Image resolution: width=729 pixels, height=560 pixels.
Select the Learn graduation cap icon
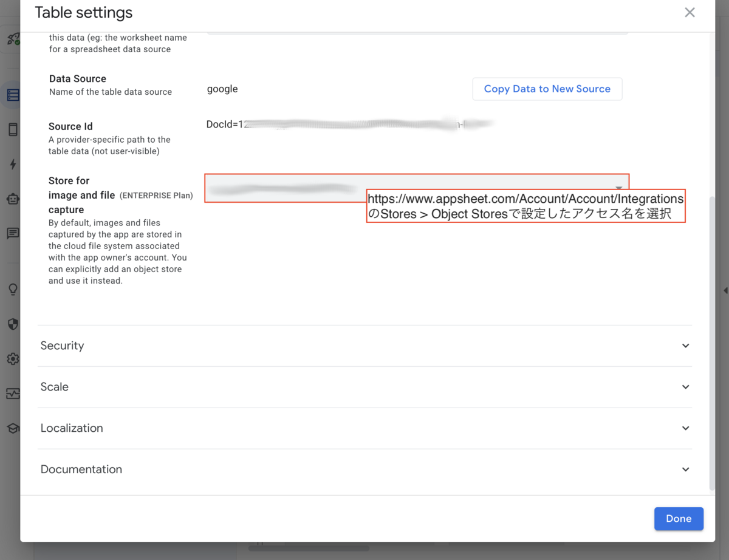(12, 428)
